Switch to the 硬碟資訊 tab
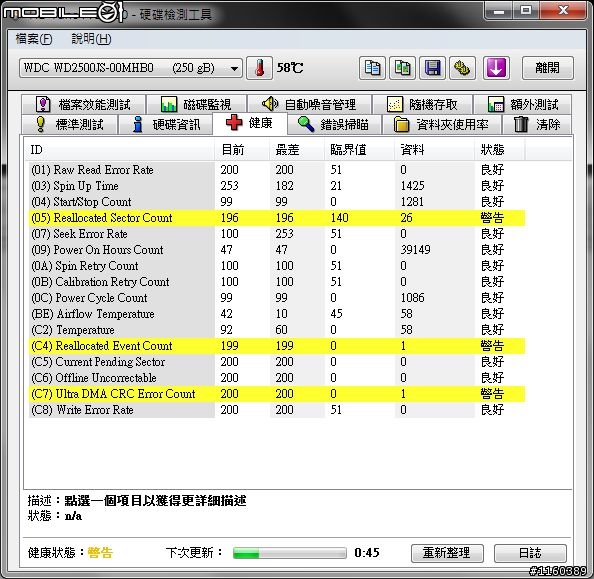 pos(166,124)
